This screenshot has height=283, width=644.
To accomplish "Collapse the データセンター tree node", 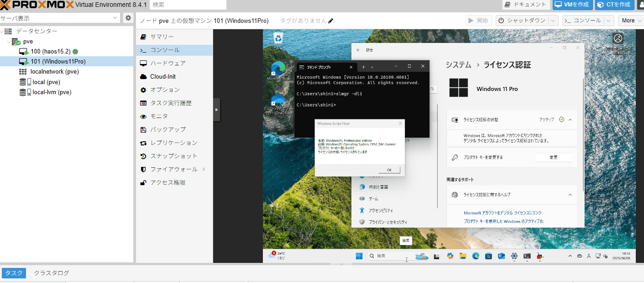I will pyautogui.click(x=2, y=31).
